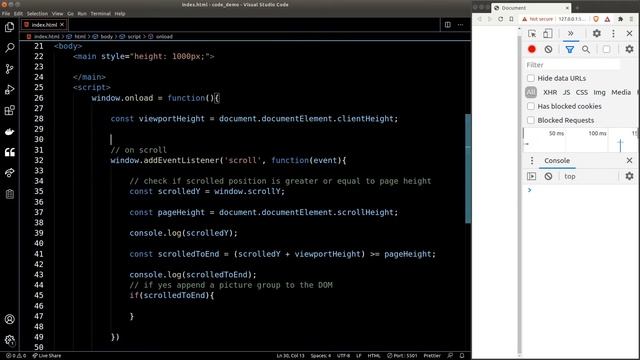Open Network settings gear
Image resolution: width=640 pixels, height=360 pixels.
pyautogui.click(x=629, y=49)
